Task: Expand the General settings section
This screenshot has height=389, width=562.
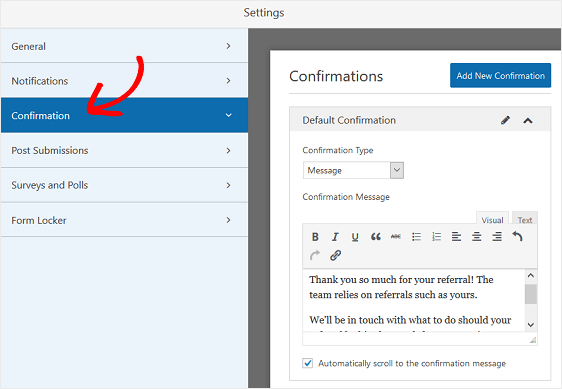Action: pyautogui.click(x=228, y=46)
